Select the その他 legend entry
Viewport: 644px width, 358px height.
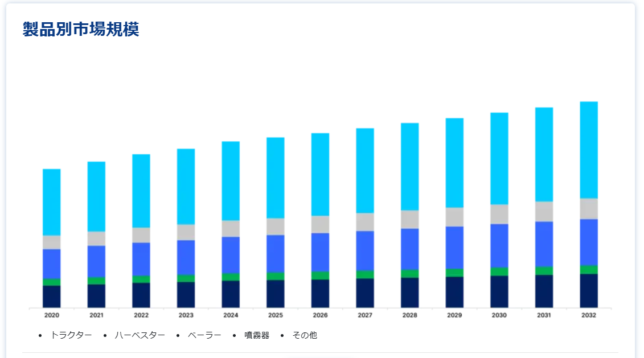point(305,335)
